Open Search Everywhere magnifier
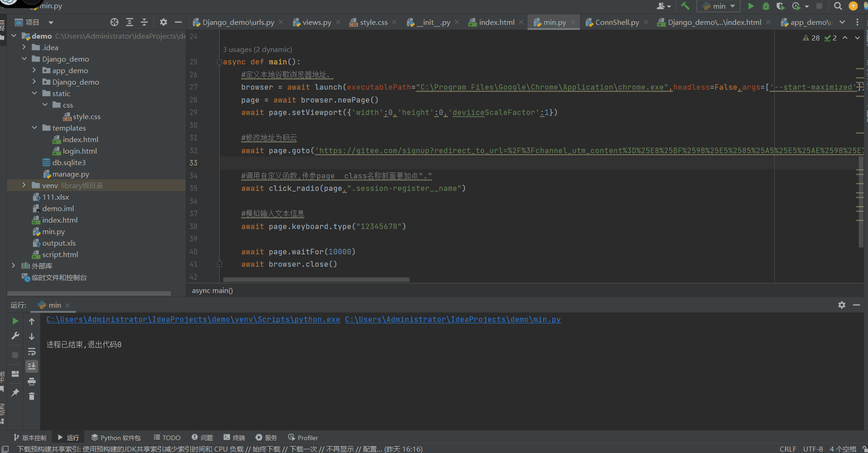 [x=838, y=6]
